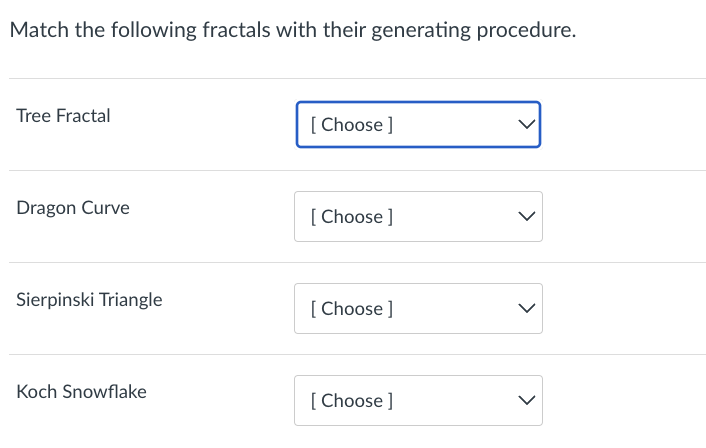Click the chevron arrow in Dragon Curve selector
706x448 pixels.
click(525, 217)
